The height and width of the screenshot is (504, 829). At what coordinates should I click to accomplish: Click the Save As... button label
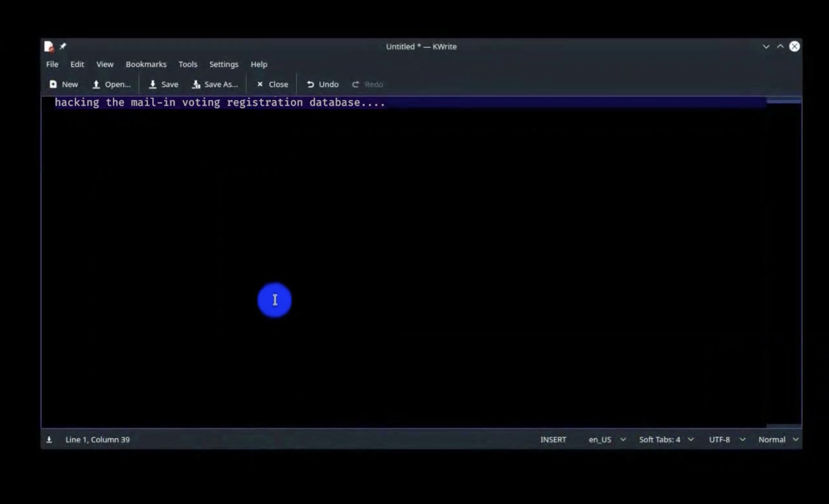pos(221,84)
